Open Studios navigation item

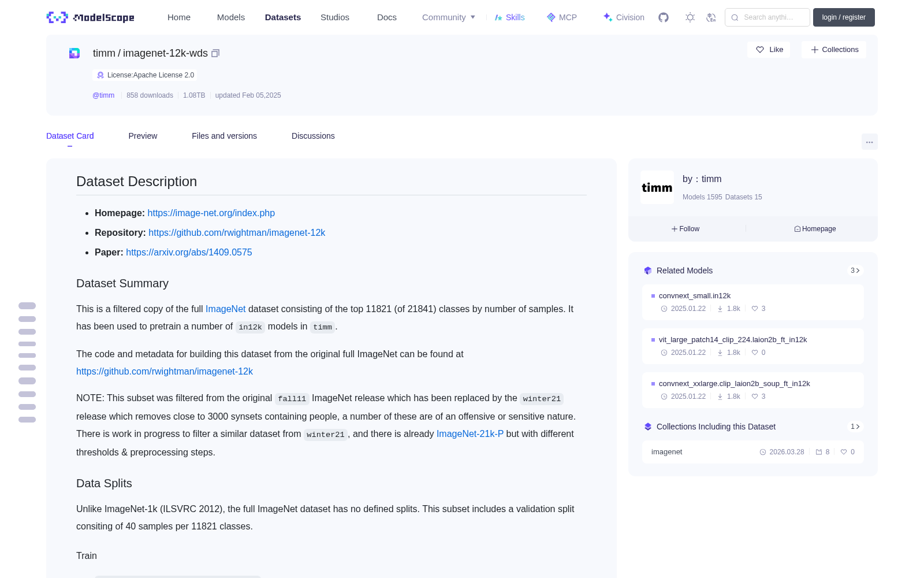[335, 17]
